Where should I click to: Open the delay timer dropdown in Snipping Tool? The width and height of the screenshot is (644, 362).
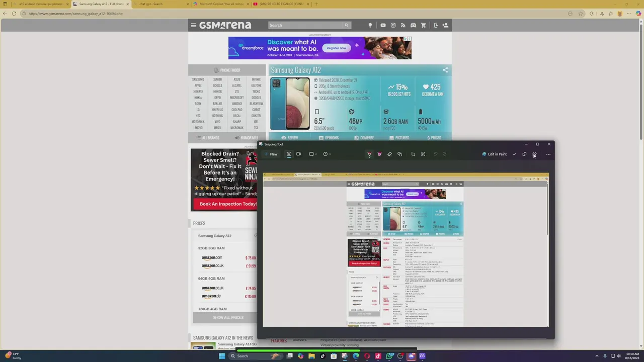[x=327, y=154]
